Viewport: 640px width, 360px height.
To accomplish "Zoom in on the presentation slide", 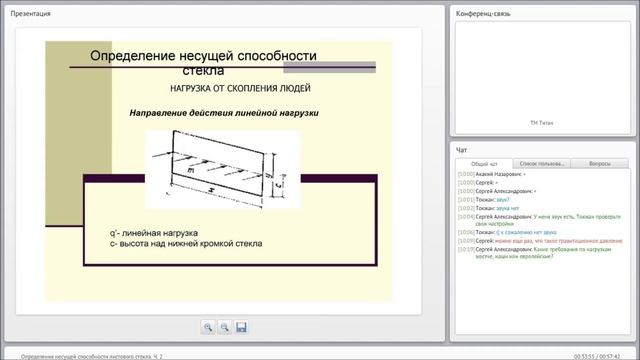I will 208,327.
